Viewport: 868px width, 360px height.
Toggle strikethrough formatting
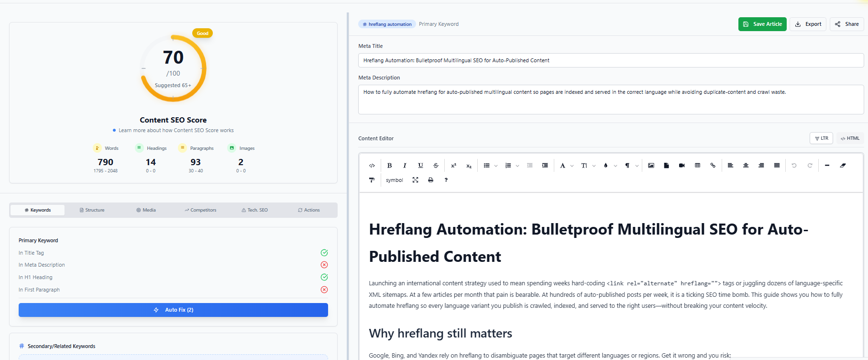436,166
